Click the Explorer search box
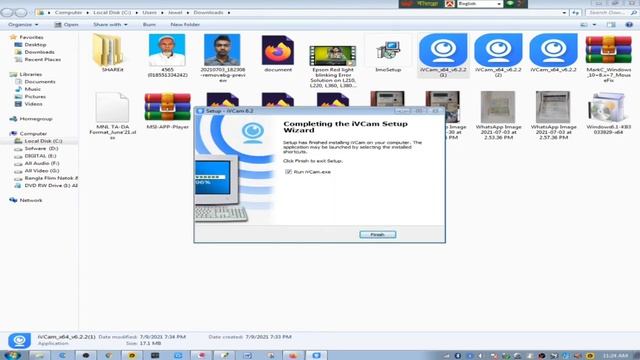 coord(611,13)
